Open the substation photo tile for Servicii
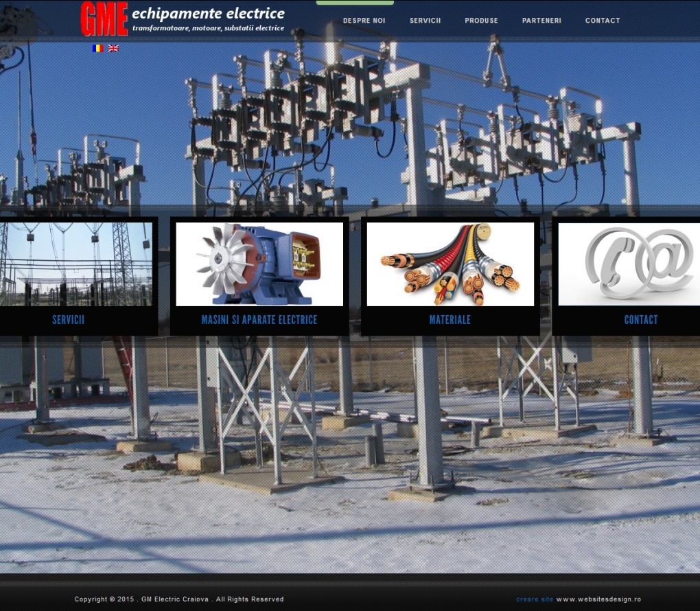The height and width of the screenshot is (611, 700). click(74, 264)
